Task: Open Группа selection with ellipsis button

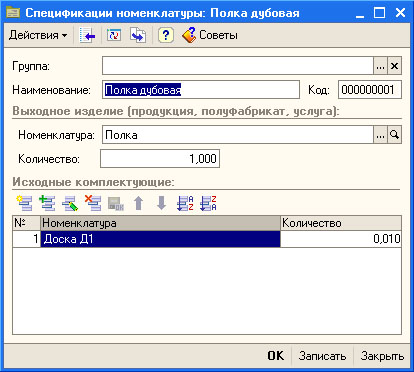Action: 380,66
